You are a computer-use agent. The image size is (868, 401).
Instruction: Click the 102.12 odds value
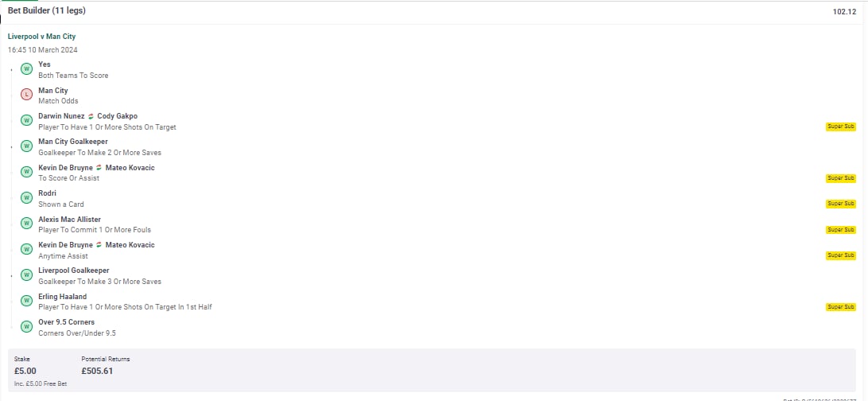pos(844,12)
